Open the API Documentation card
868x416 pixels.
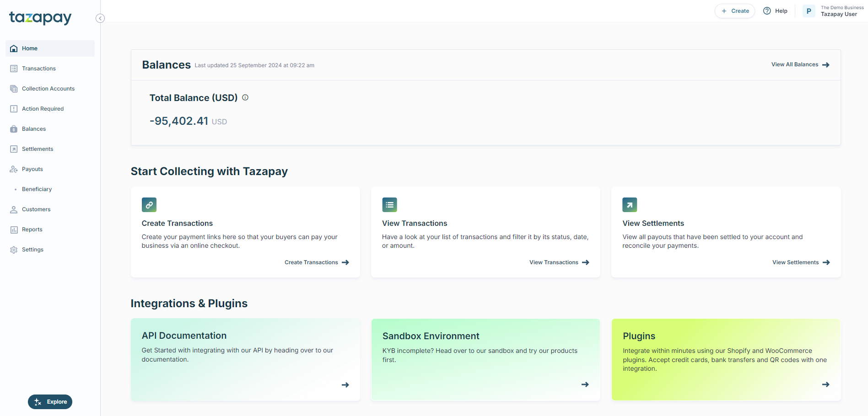(x=246, y=360)
